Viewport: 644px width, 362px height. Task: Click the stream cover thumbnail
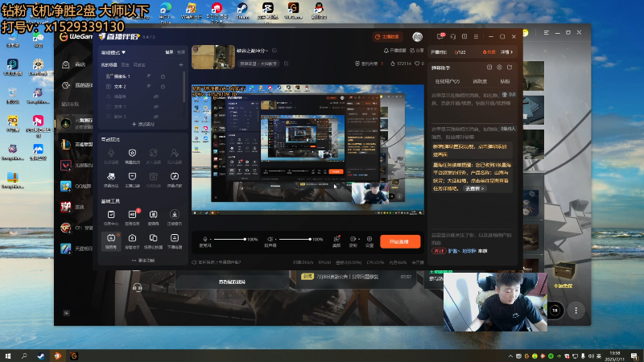point(213,57)
